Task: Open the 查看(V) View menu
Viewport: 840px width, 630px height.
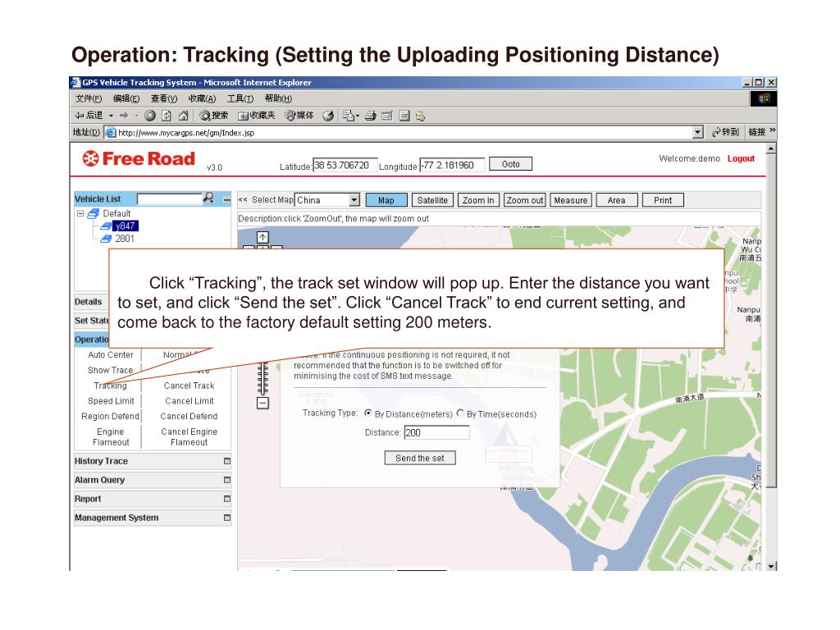Action: [x=164, y=98]
